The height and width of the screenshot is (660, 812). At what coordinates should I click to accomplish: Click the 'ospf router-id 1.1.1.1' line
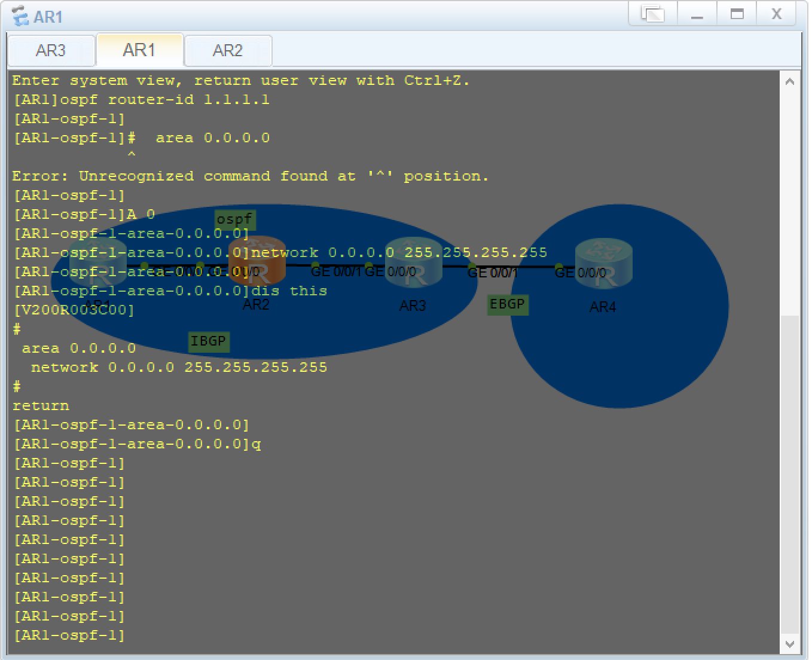coord(141,100)
